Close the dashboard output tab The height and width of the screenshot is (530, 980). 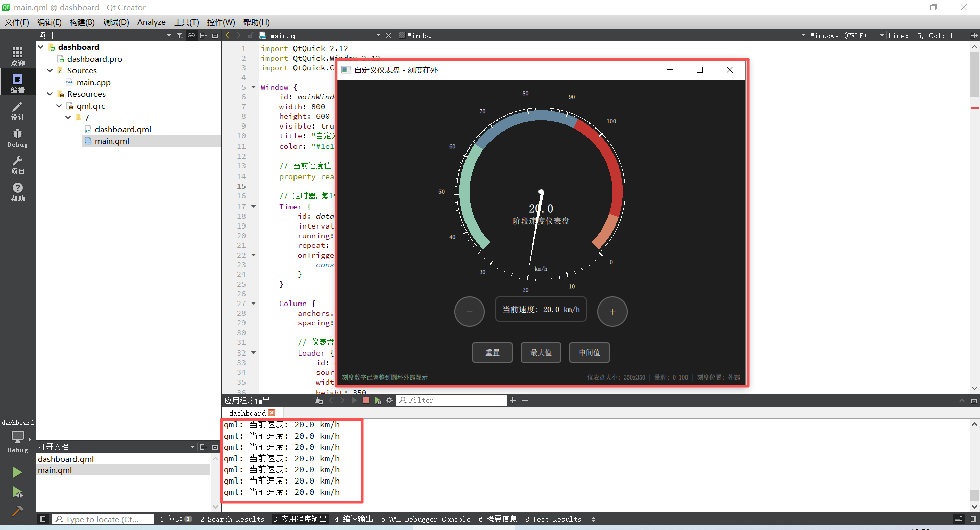pyautogui.click(x=272, y=413)
